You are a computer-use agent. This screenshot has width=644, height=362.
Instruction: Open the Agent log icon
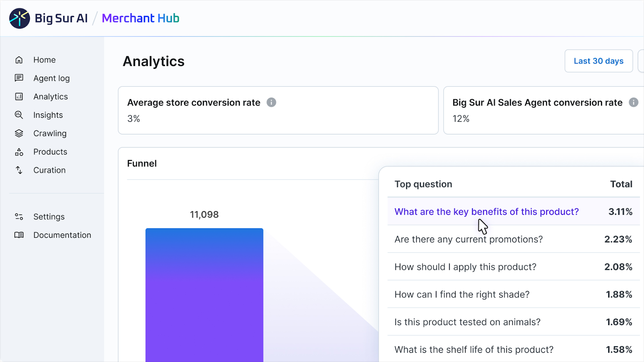point(19,78)
